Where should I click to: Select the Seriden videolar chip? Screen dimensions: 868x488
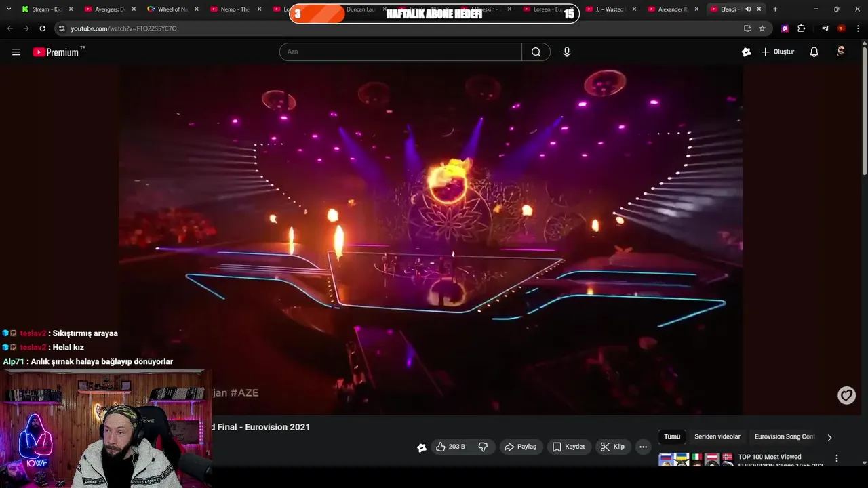(x=717, y=437)
